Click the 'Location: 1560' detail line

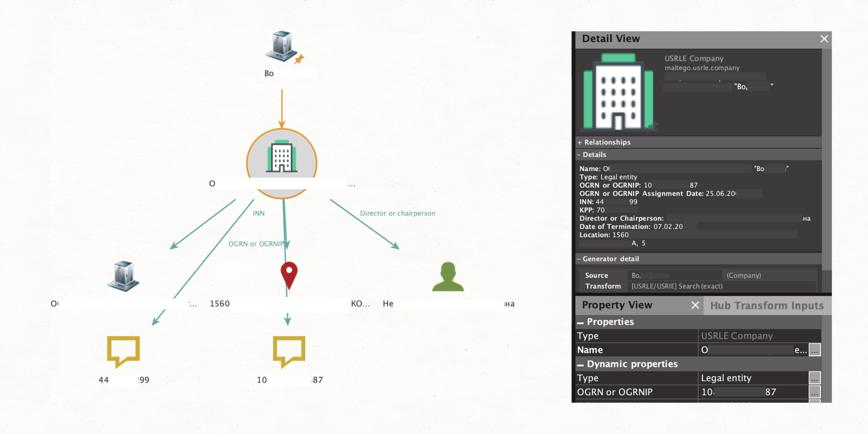point(604,235)
